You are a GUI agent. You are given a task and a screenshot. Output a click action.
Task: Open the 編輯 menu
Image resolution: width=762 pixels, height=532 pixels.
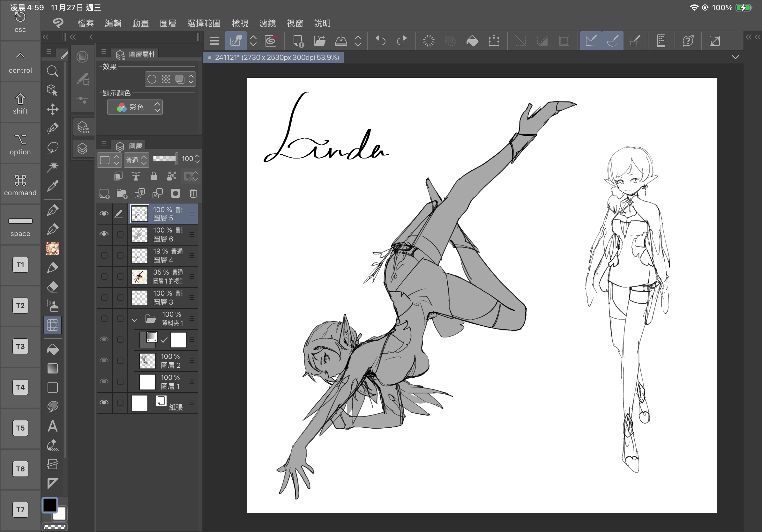(113, 23)
